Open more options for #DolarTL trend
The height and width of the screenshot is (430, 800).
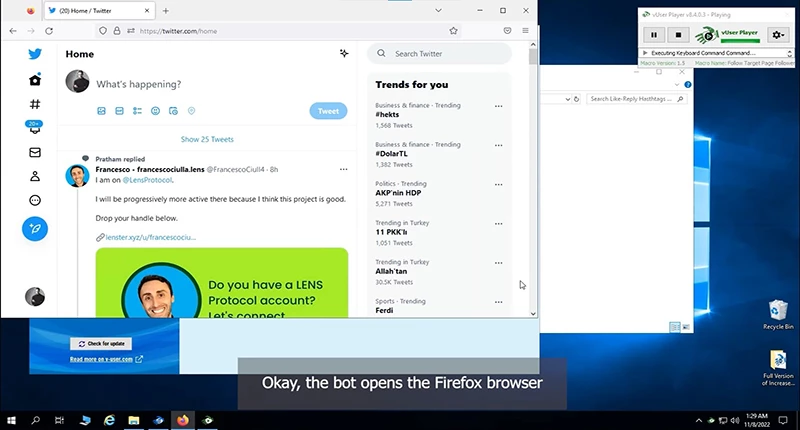point(498,145)
